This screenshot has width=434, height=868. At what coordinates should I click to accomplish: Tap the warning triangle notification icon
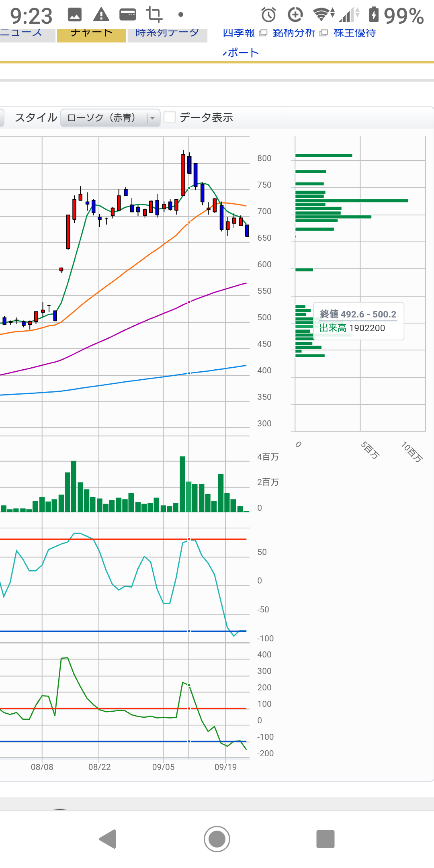[101, 15]
